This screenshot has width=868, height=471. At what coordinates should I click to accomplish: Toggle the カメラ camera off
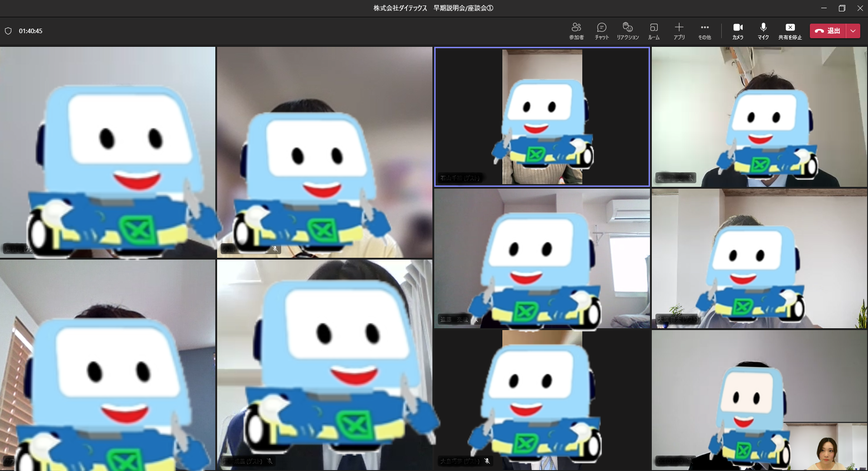(738, 31)
